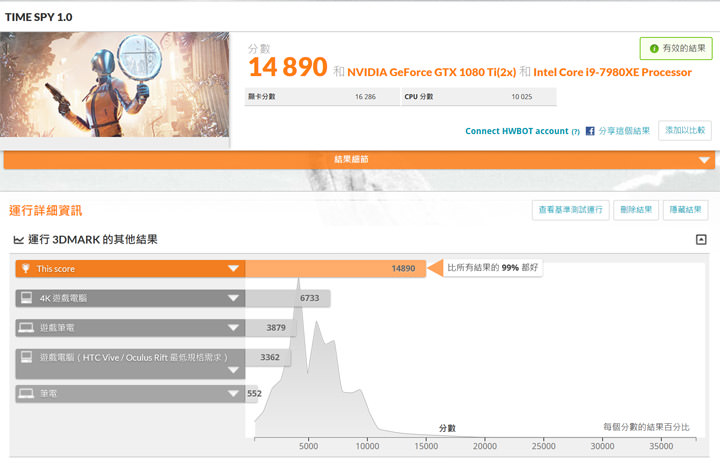Image resolution: width=720 pixels, height=464 pixels.
Task: Collapse the 3DMARK other results panel
Action: 701,240
